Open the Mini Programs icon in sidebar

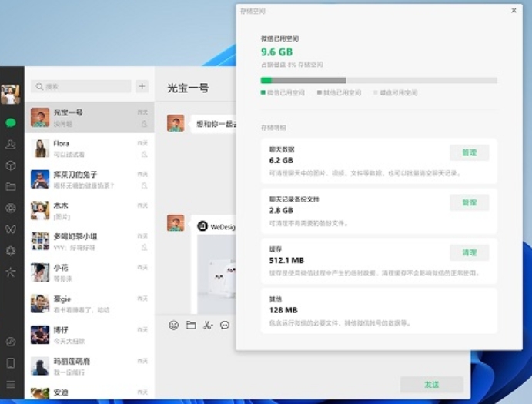point(11,342)
